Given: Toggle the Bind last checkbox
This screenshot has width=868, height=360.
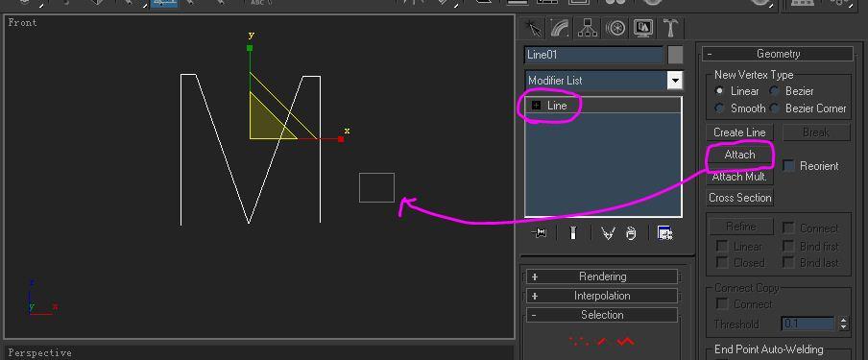Looking at the screenshot, I should (788, 262).
